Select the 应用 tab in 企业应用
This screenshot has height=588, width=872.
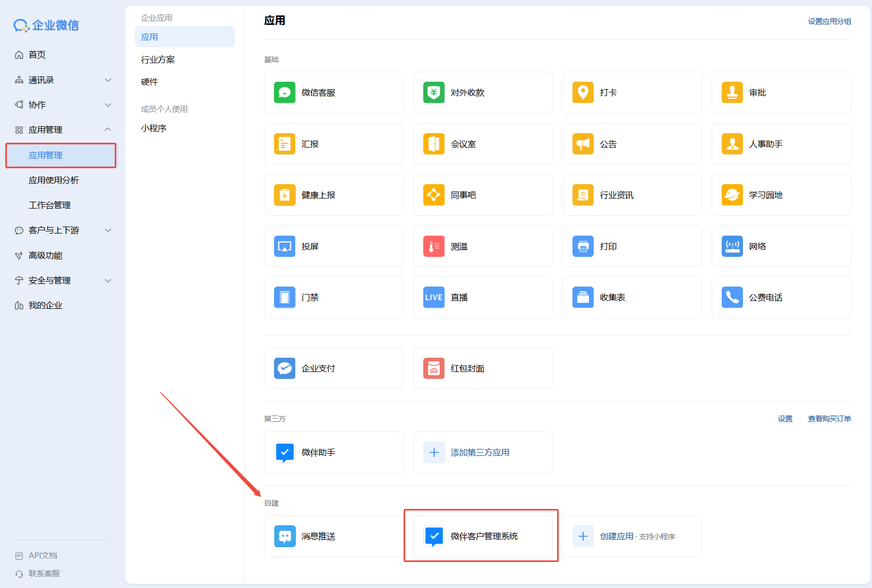tap(185, 37)
